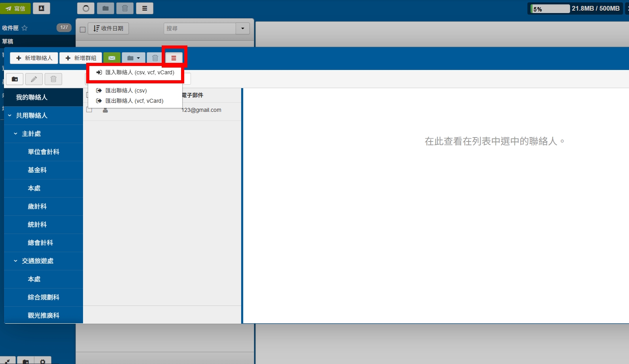This screenshot has height=364, width=629.
Task: Select 匯出聯絡人 (vcf, vCard)
Action: tap(135, 101)
